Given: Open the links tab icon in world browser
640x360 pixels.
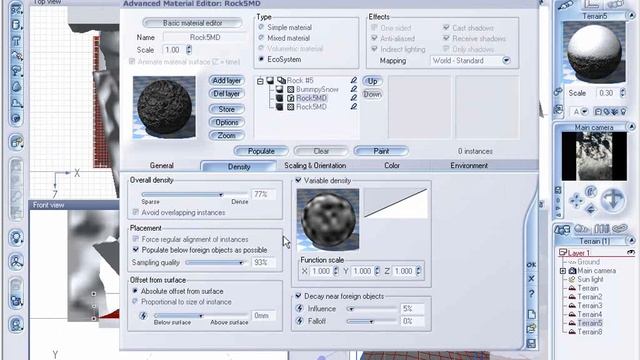Looking at the screenshot, I should tap(620, 229).
